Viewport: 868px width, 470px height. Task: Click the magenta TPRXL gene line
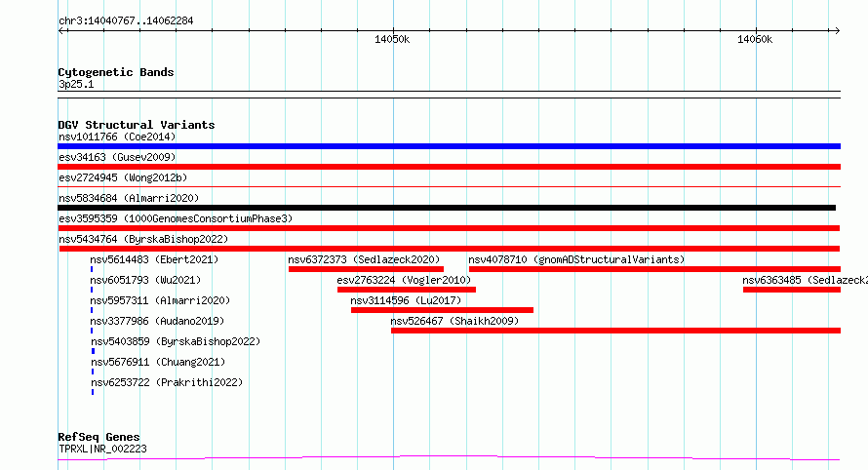(x=449, y=458)
